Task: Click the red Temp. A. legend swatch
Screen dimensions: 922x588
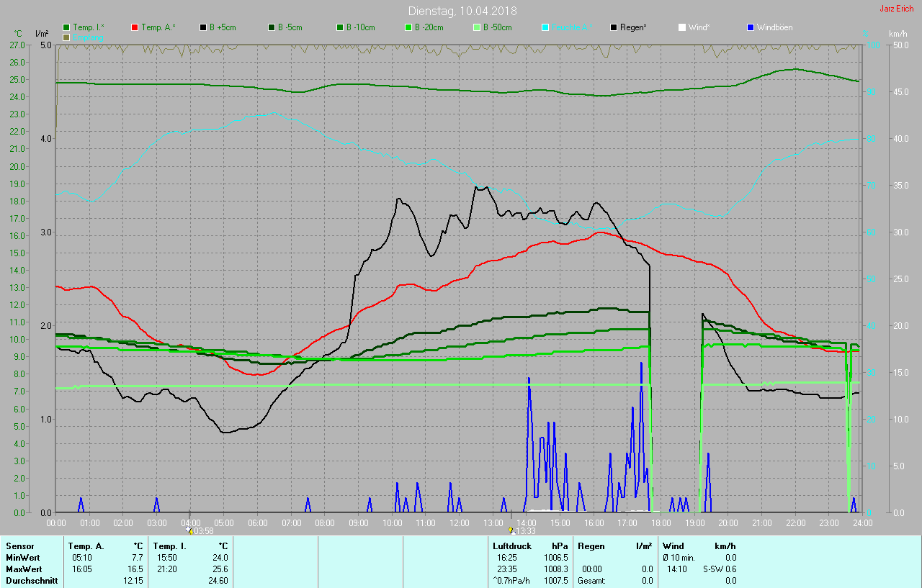Action: 135,27
